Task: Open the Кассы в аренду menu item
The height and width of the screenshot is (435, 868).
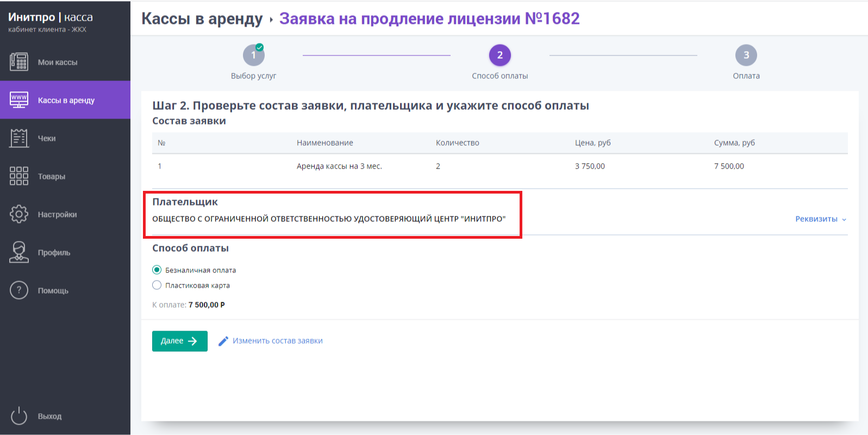Action: tap(65, 100)
